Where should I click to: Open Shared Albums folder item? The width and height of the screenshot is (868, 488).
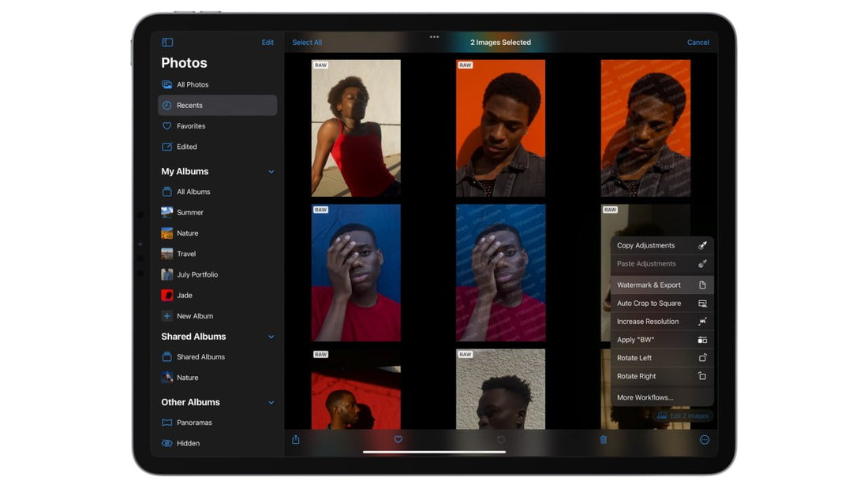click(x=217, y=357)
